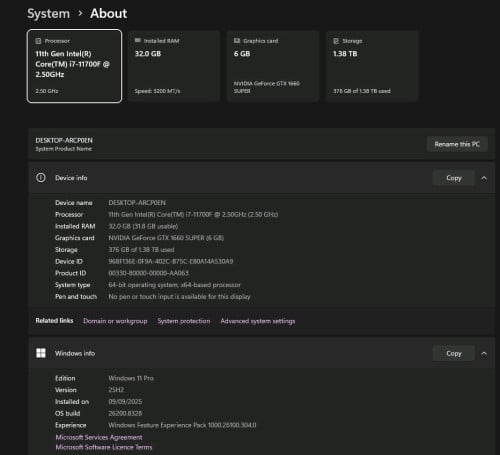Image resolution: width=500 pixels, height=455 pixels.
Task: Copy the Device info details
Action: pyautogui.click(x=453, y=178)
